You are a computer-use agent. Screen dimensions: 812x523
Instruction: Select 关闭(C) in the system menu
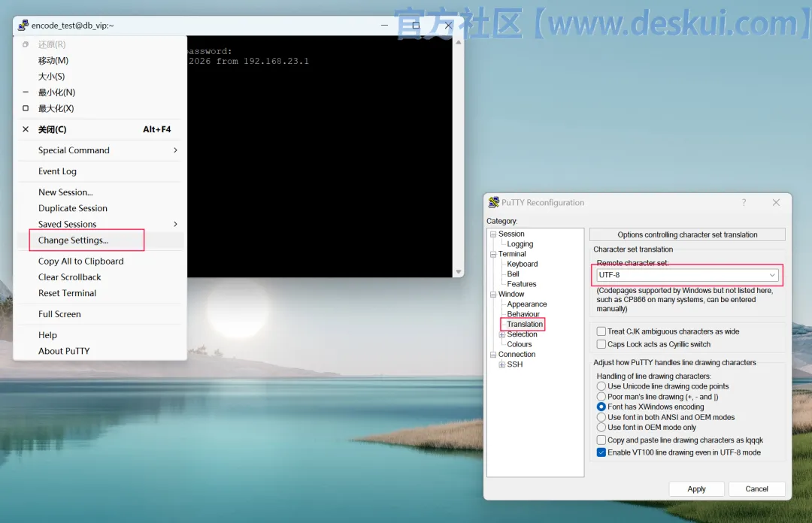(x=101, y=129)
